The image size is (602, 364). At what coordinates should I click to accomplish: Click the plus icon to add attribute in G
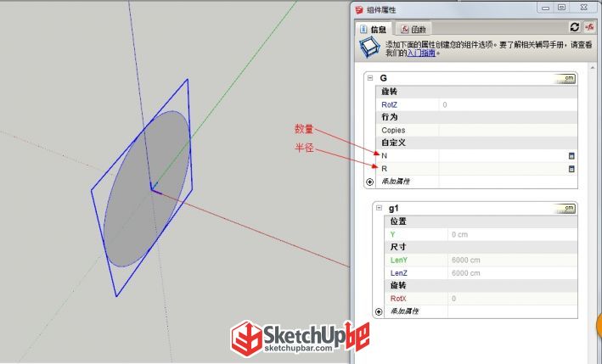369,182
